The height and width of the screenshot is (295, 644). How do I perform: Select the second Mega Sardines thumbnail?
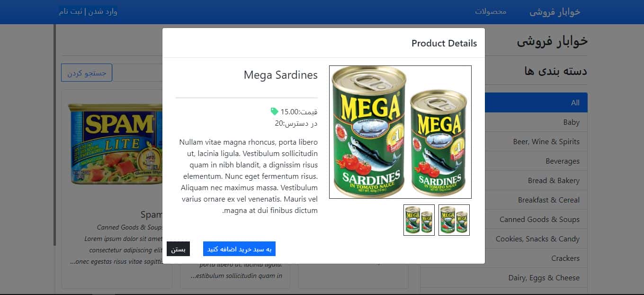point(419,220)
